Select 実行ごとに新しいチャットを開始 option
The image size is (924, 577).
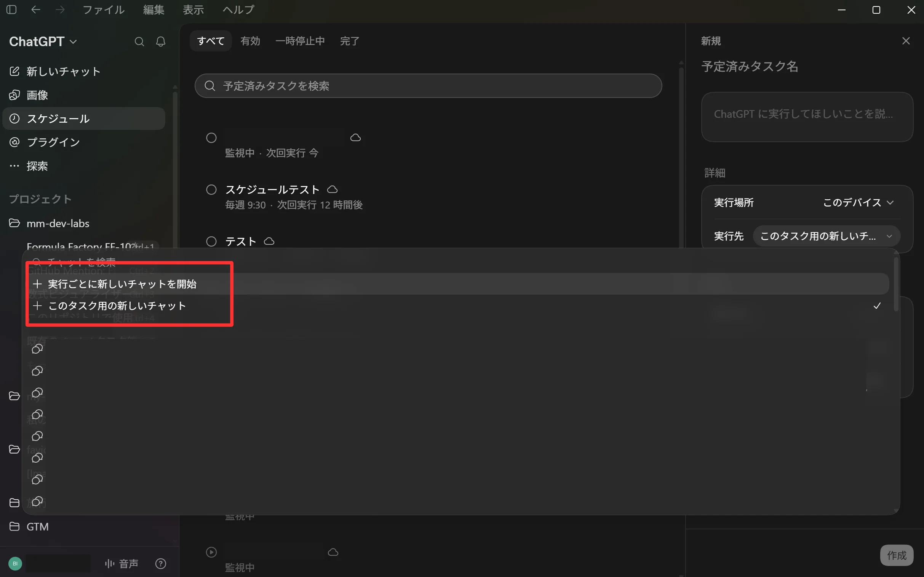pos(458,284)
